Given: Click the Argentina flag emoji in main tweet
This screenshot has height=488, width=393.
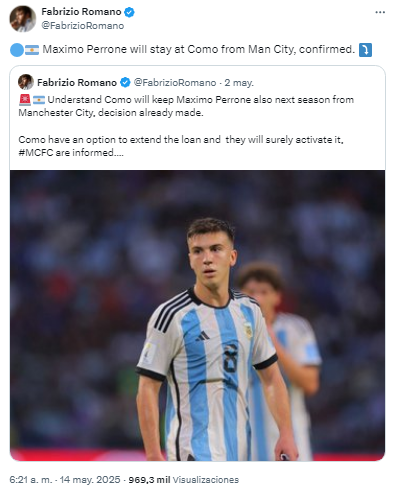Looking at the screenshot, I should [x=32, y=50].
